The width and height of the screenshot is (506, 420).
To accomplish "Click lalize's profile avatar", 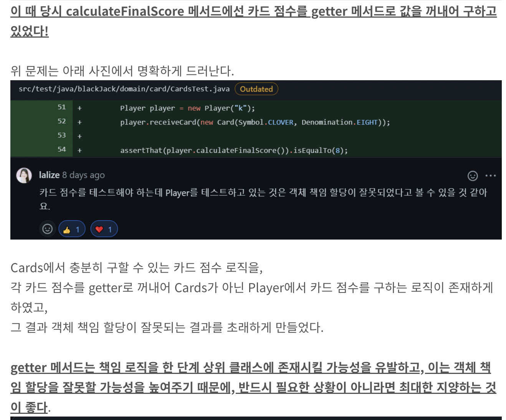I will point(24,175).
